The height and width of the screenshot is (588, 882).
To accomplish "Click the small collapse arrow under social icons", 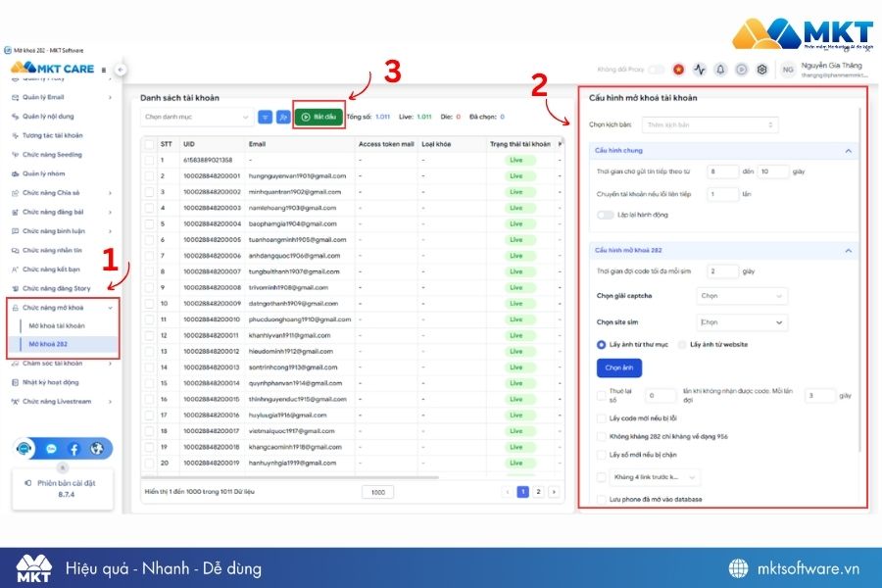I will (x=63, y=467).
